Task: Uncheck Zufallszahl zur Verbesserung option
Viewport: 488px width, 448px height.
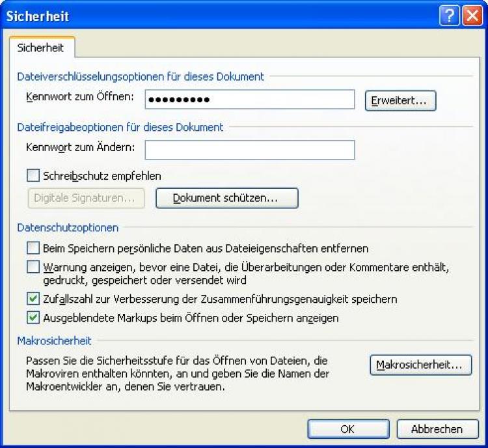Action: 33,299
